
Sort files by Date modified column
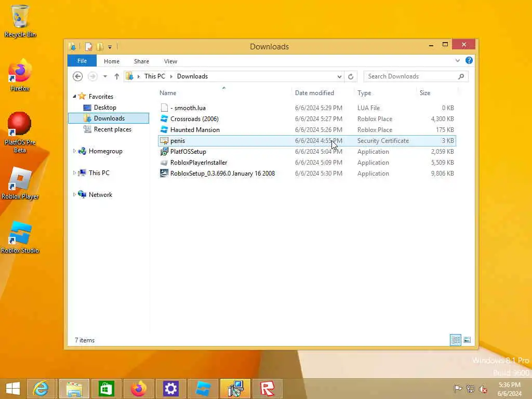(322, 92)
